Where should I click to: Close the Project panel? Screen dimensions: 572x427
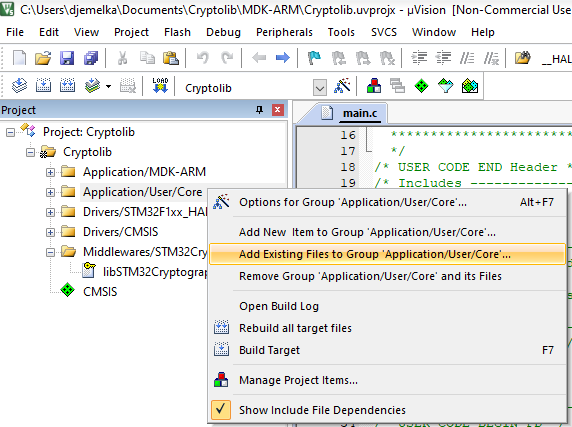pos(278,110)
